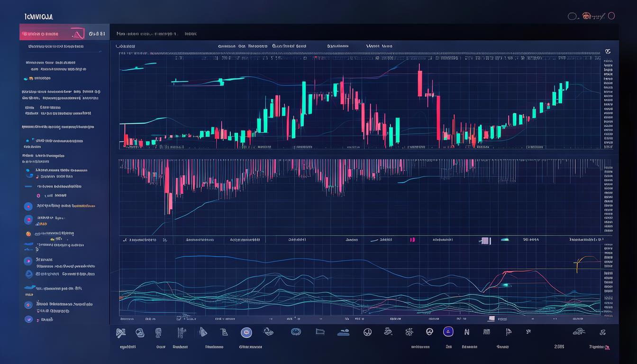Screen dimensions: 637x364
Task: Open the circular blue indicator icon in bottom toolbar
Action: point(246,332)
